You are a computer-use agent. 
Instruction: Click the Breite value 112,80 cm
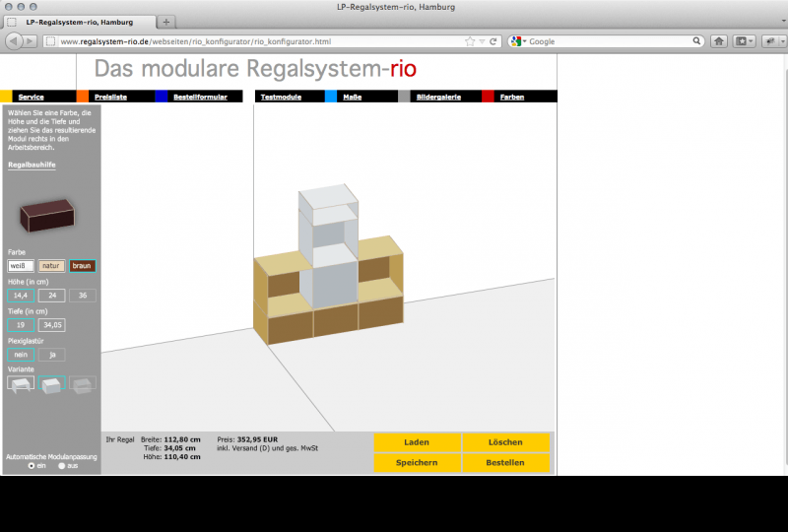click(182, 439)
